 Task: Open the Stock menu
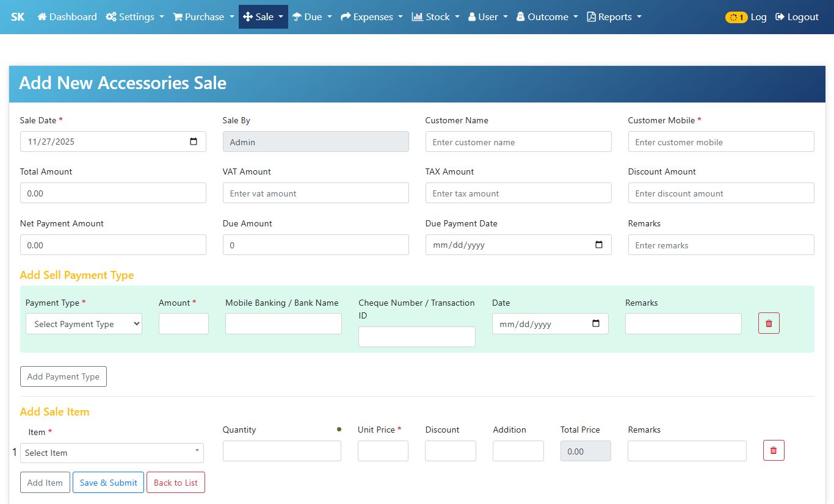pyautogui.click(x=435, y=17)
